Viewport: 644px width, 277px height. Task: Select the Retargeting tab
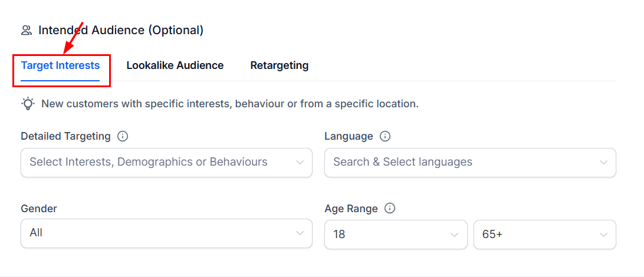(x=279, y=65)
